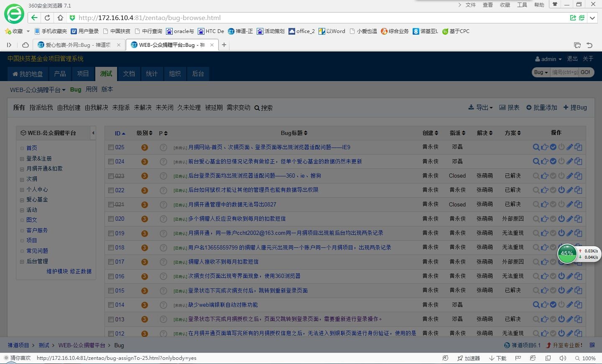
Task: Open the 导出 export dropdown
Action: (x=481, y=107)
